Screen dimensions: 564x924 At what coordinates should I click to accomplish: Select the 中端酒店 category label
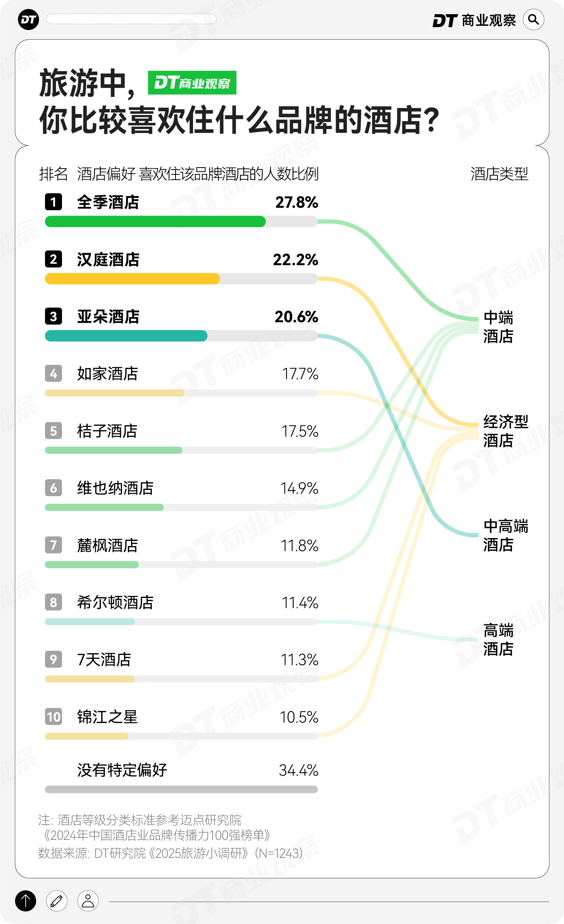click(x=498, y=327)
